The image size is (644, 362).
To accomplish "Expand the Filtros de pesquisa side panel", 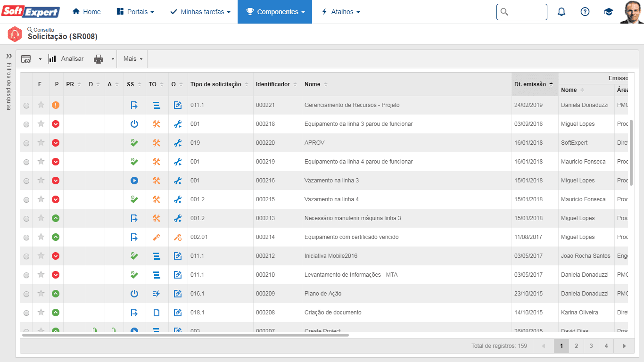I will [8, 55].
